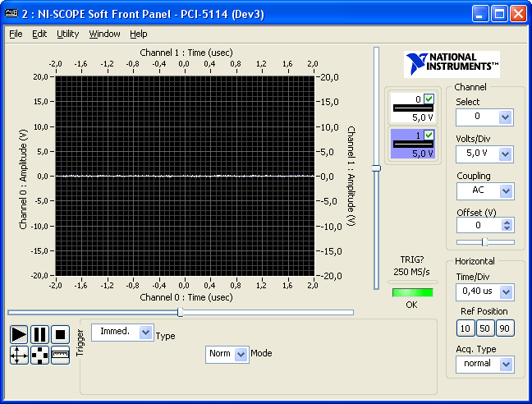Click the horizontal position slider handle
This screenshot has height=404, width=532.
coord(181,312)
